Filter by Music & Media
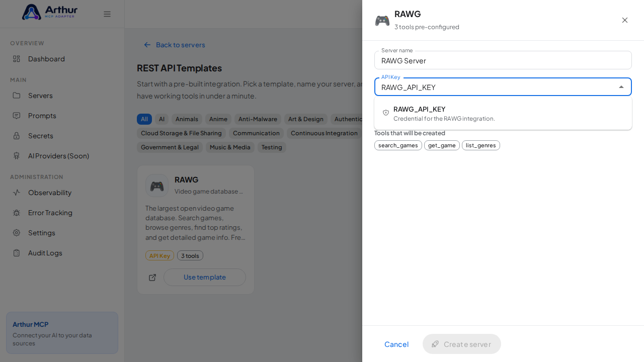 (230, 147)
